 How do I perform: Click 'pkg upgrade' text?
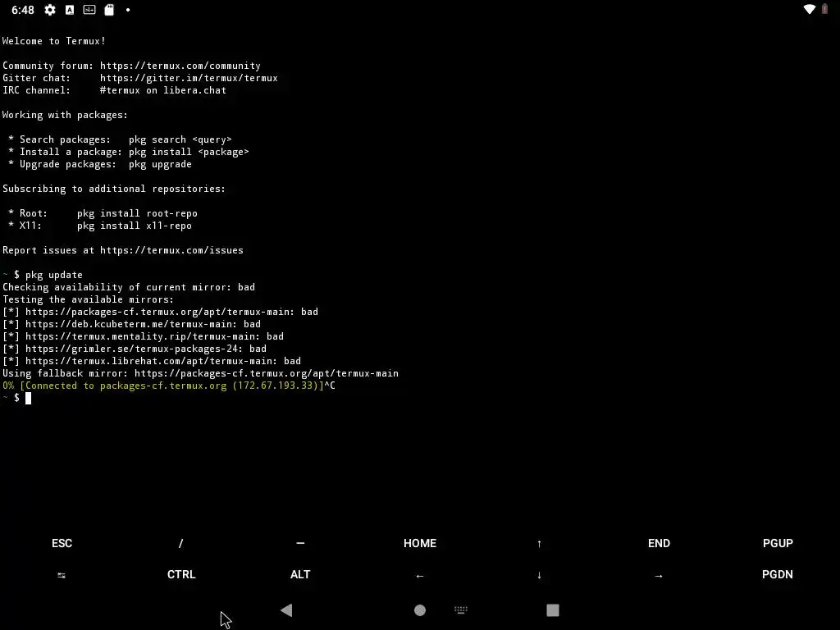[x=160, y=164]
